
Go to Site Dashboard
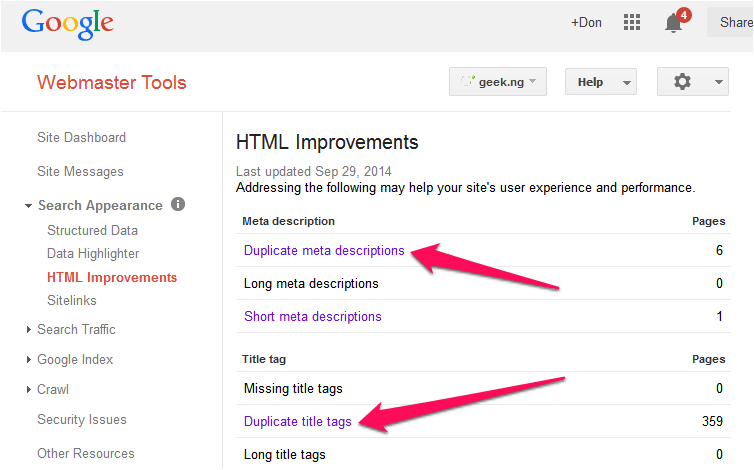pyautogui.click(x=81, y=138)
